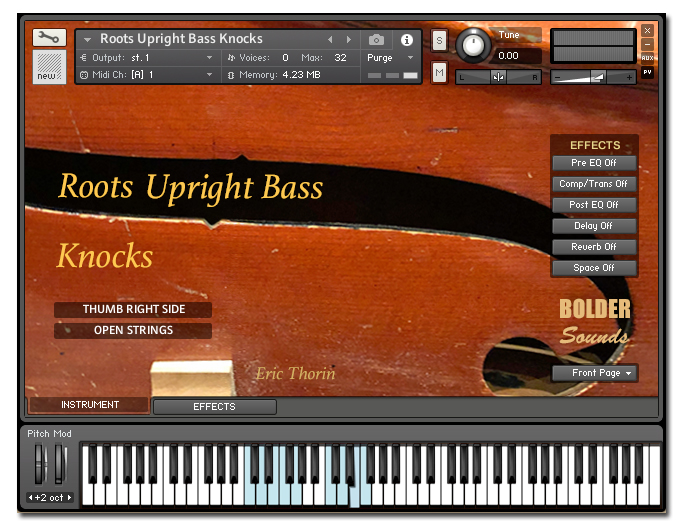Open the Purge dropdown menu
This screenshot has height=531, width=681.
[390, 58]
